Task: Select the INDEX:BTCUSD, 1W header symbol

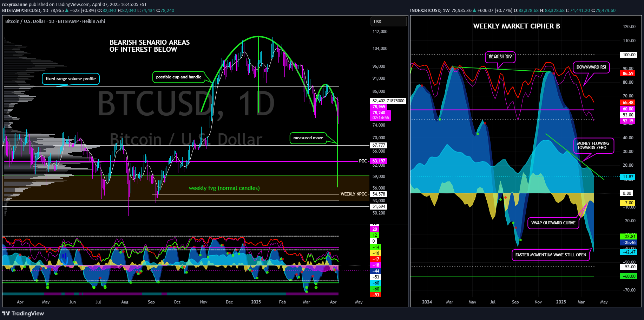Action: (x=430, y=11)
